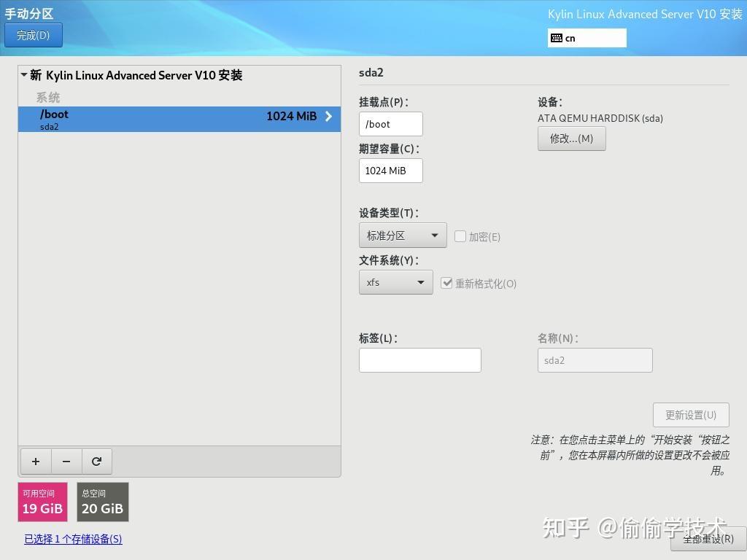
Task: Enable the 加密 encryption checkbox
Action: click(x=460, y=236)
